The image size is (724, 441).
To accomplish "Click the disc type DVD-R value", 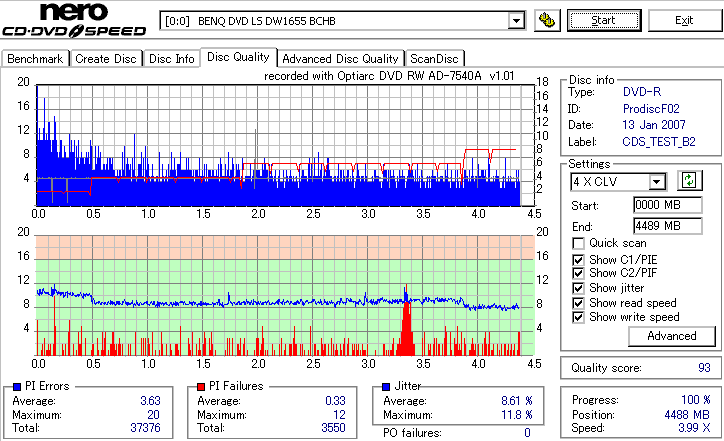I will [642, 92].
